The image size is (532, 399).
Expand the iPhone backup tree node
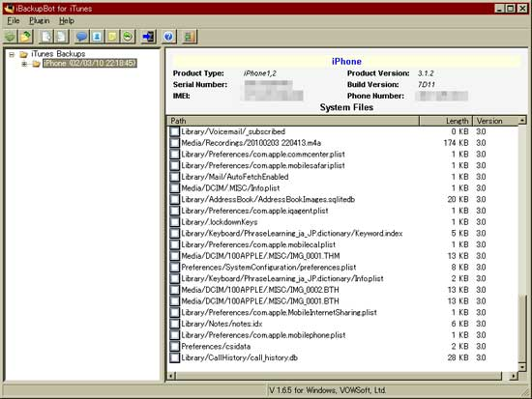click(24, 64)
